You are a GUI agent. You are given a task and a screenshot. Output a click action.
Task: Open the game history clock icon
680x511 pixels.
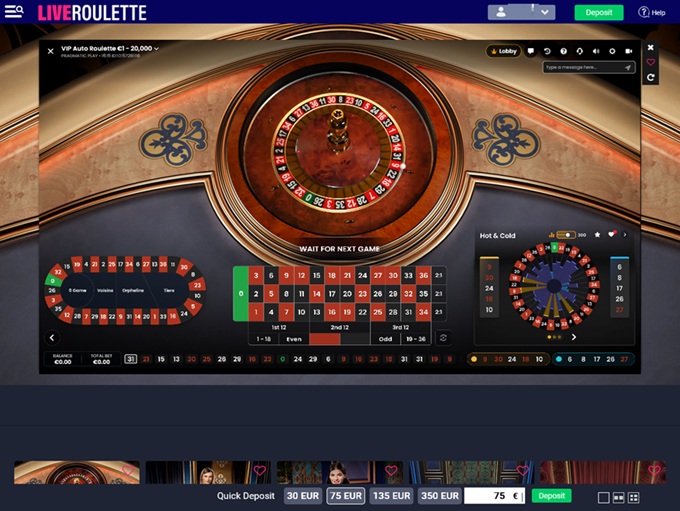click(x=547, y=51)
